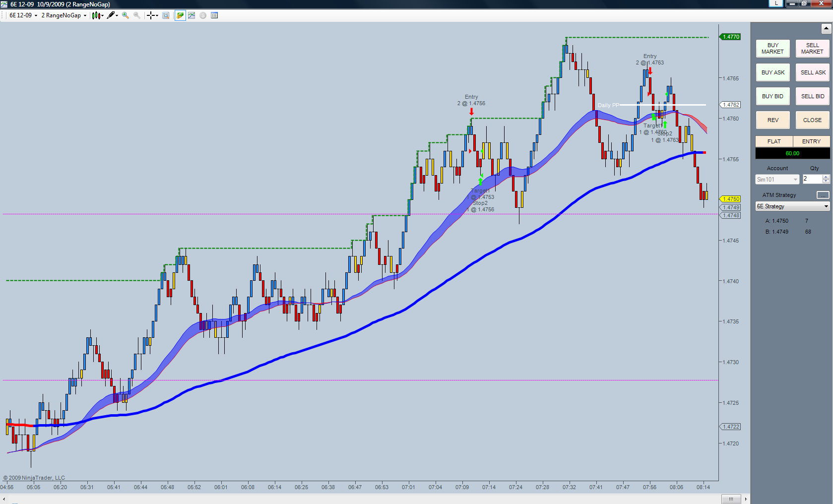Open the 6E Strategy ATM dropdown
This screenshot has height=504, width=833.
pyautogui.click(x=792, y=206)
